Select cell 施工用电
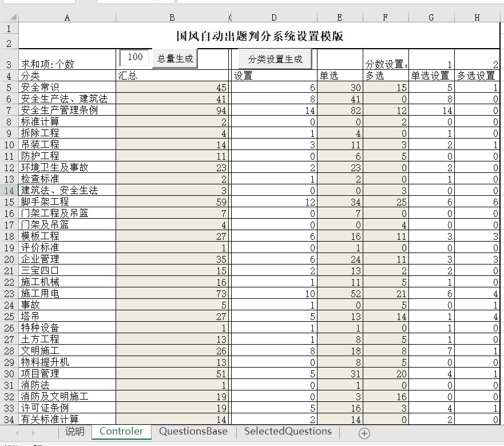The height and width of the screenshot is (446, 504). 67,293
